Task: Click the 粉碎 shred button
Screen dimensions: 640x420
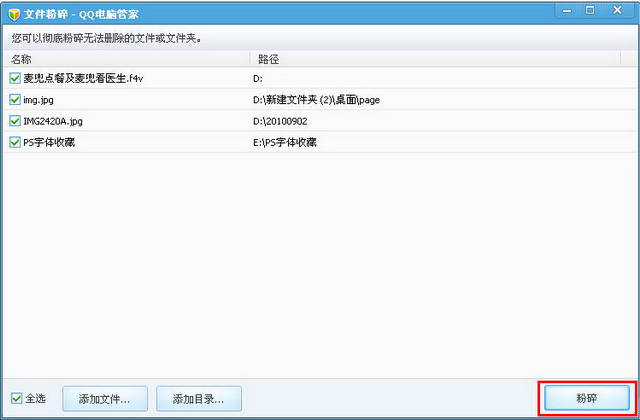Action: (x=587, y=398)
